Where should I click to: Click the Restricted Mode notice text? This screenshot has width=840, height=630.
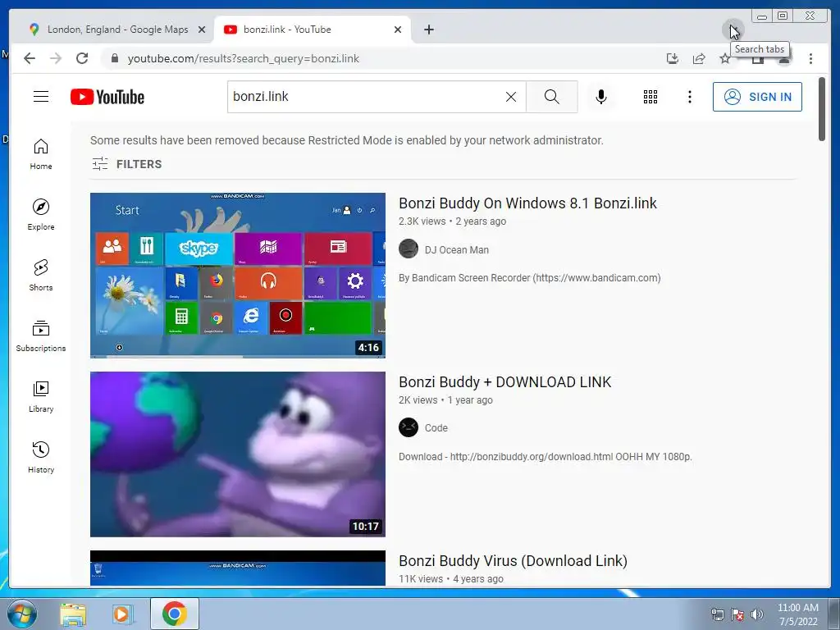(x=347, y=140)
